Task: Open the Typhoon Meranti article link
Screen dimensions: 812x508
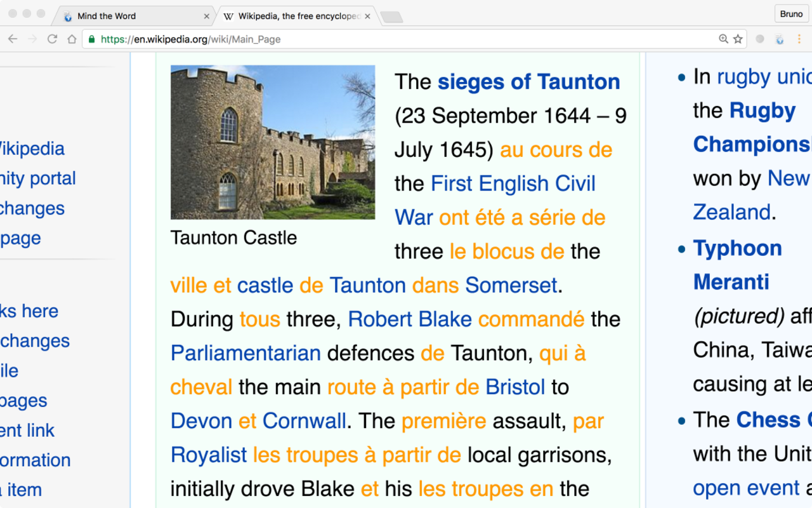Action: pyautogui.click(x=737, y=248)
